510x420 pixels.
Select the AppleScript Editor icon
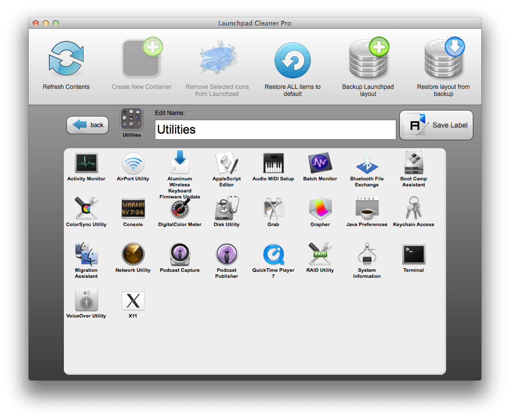click(227, 163)
